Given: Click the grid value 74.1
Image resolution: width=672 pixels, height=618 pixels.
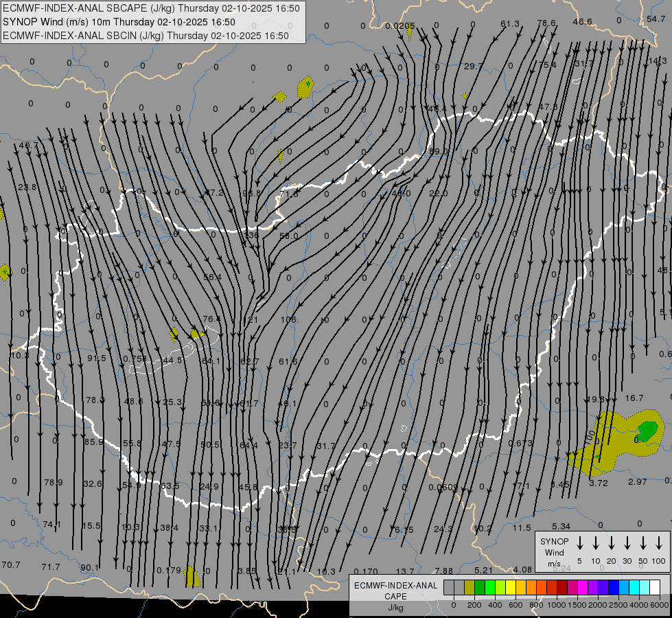Looking at the screenshot, I should [52, 525].
